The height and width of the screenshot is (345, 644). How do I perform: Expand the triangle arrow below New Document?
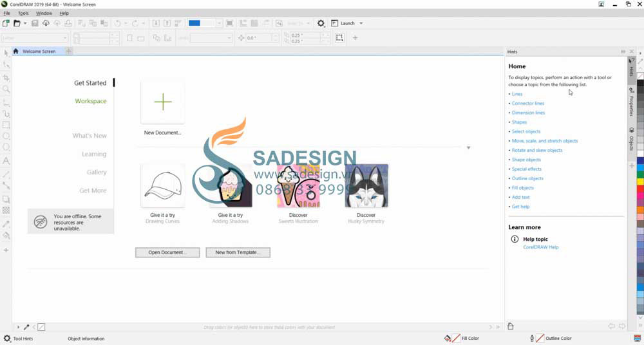[x=468, y=148]
